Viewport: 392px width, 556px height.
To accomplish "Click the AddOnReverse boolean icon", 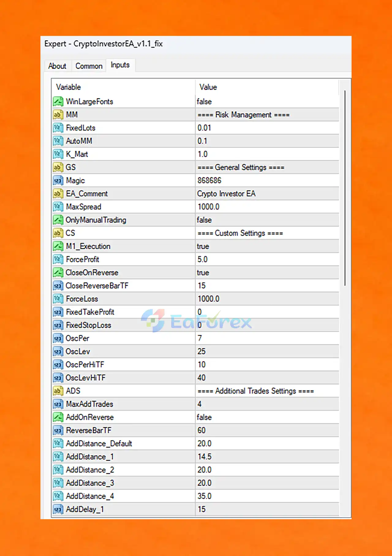I will 58,417.
